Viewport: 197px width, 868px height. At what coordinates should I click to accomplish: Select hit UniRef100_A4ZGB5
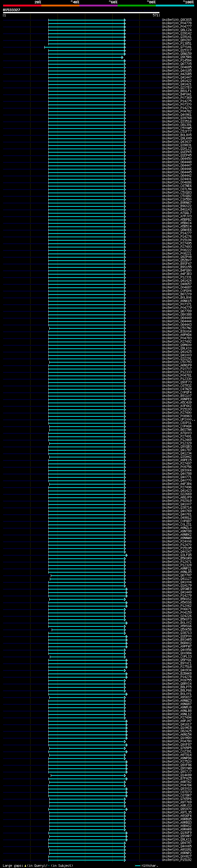177,74
